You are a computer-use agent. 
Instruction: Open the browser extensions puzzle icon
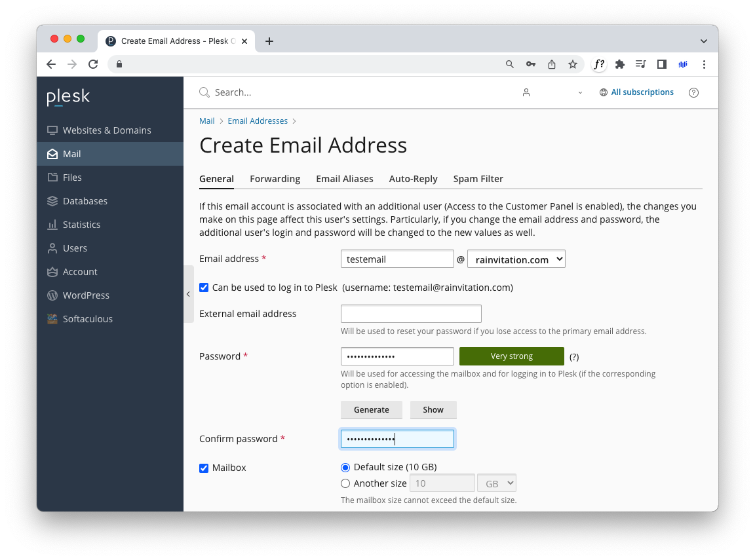coord(619,64)
